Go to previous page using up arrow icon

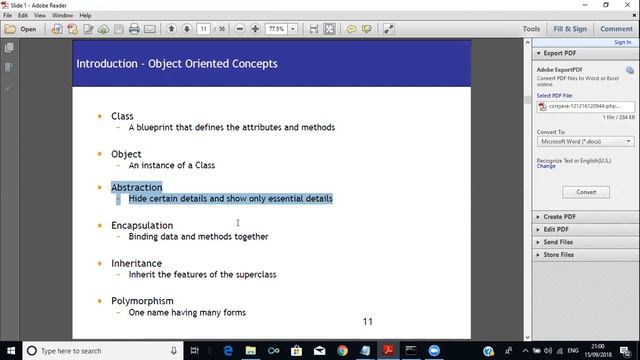pyautogui.click(x=171, y=29)
